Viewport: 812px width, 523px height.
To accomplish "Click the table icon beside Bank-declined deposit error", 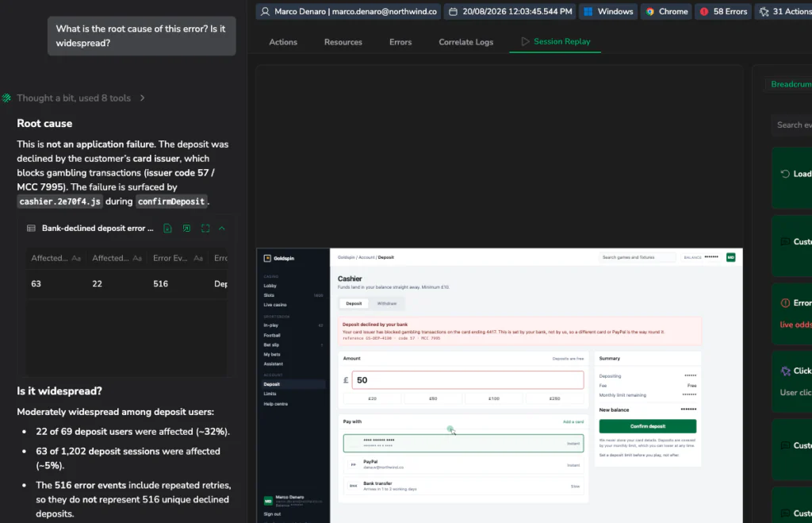I will point(31,228).
